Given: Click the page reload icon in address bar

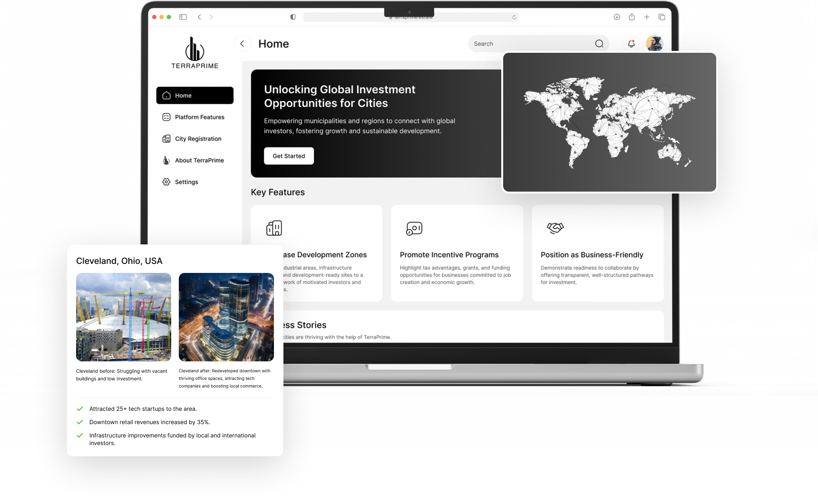Looking at the screenshot, I should tap(514, 17).
